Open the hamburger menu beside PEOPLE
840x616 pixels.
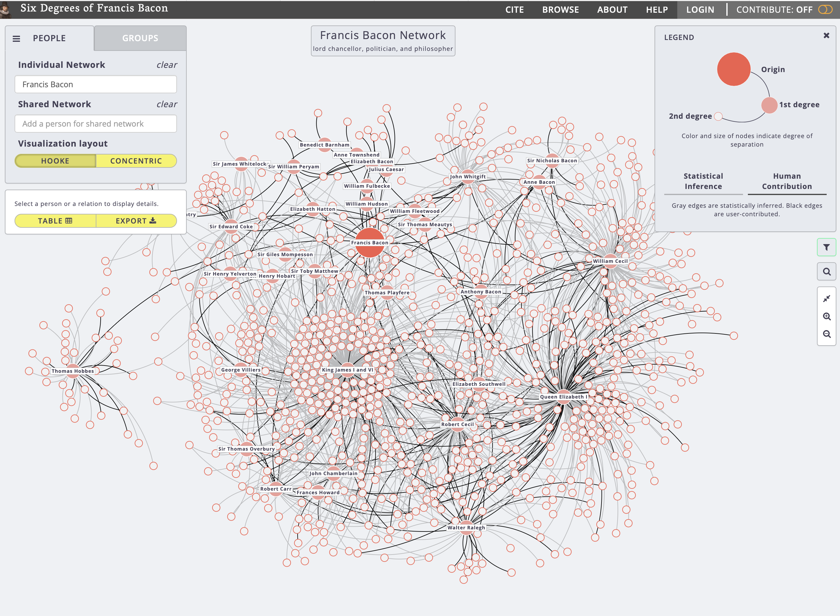tap(16, 38)
